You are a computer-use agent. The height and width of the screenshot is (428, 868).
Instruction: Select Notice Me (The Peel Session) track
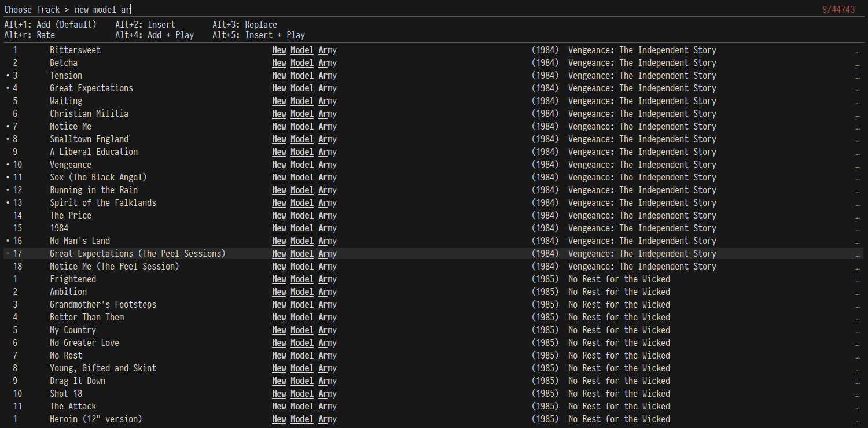[x=434, y=266]
